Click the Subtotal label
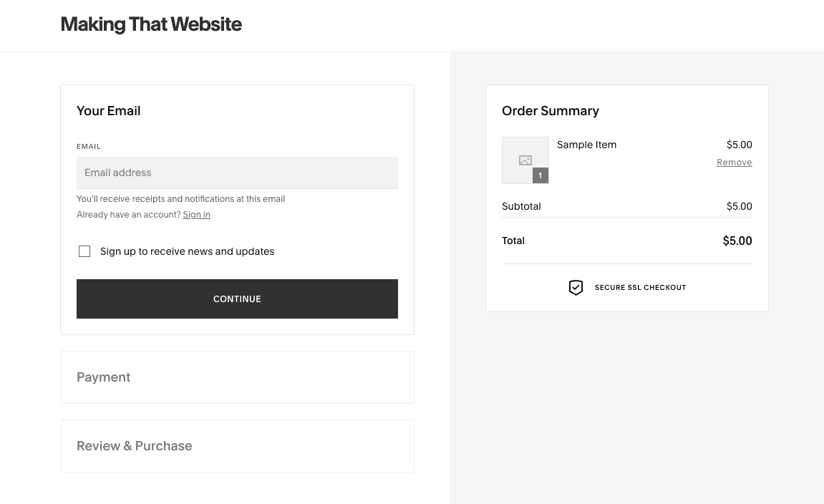 coord(521,206)
